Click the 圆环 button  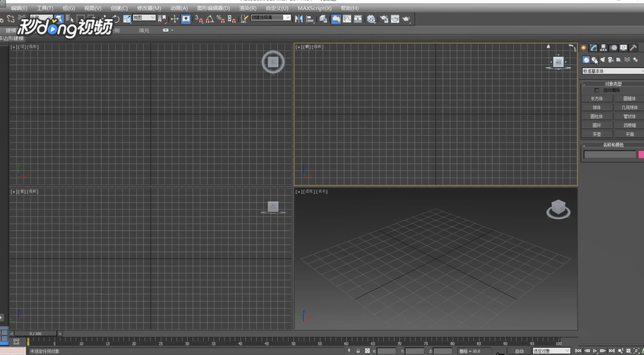tap(597, 126)
